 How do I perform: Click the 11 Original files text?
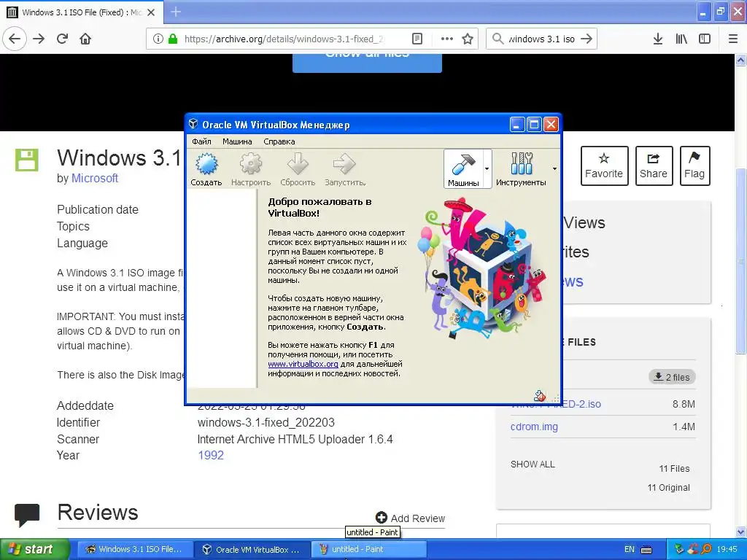pyautogui.click(x=669, y=488)
